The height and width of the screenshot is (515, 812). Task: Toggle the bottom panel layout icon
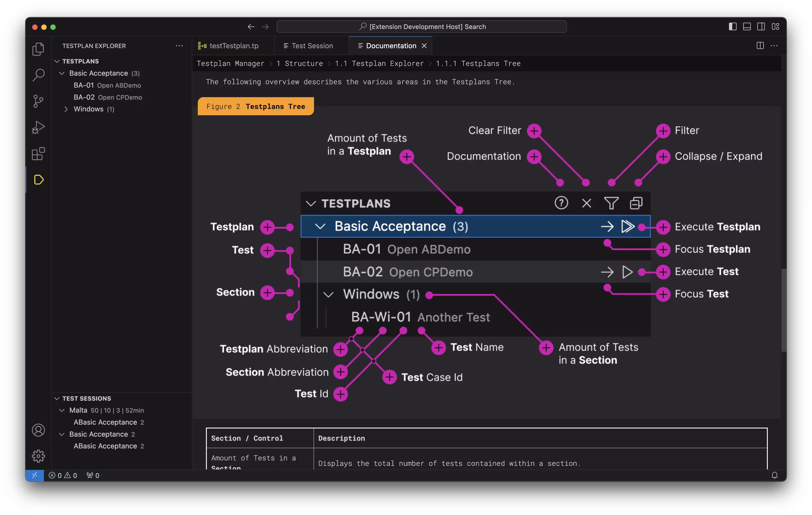click(747, 27)
